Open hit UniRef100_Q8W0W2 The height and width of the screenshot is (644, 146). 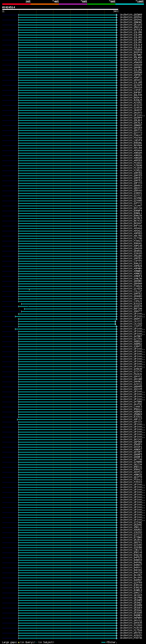click(131, 22)
